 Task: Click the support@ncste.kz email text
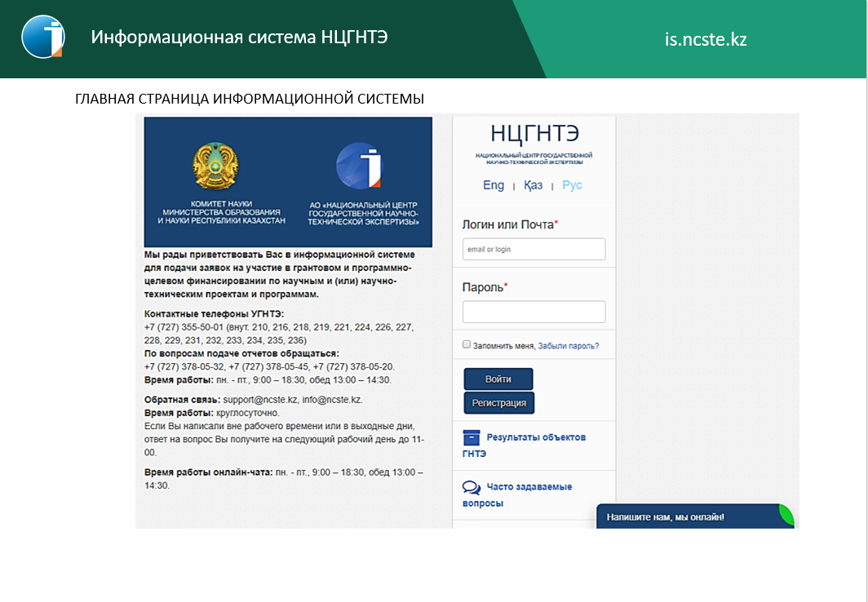click(x=260, y=400)
